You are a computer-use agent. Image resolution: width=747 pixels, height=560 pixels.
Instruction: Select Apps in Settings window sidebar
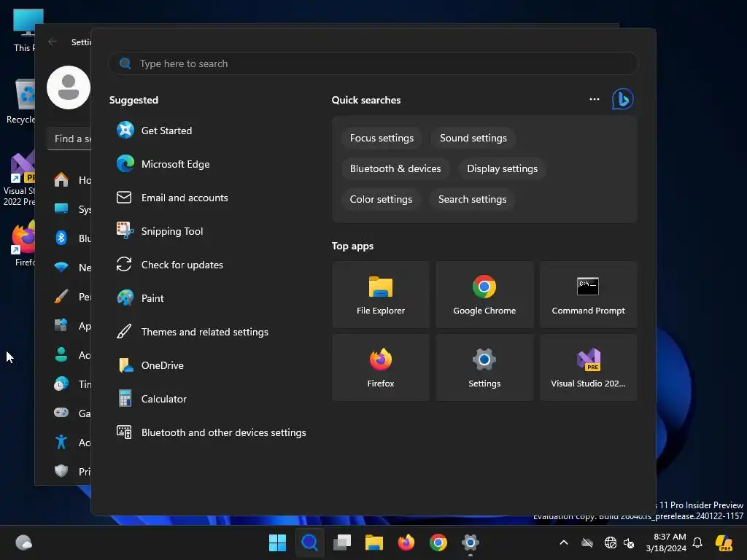(71, 326)
